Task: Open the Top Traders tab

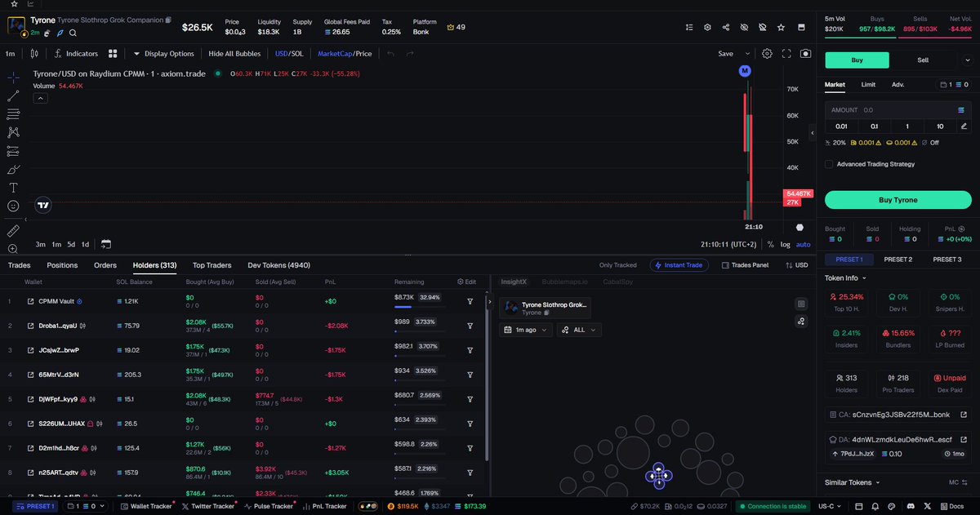Action: click(212, 265)
